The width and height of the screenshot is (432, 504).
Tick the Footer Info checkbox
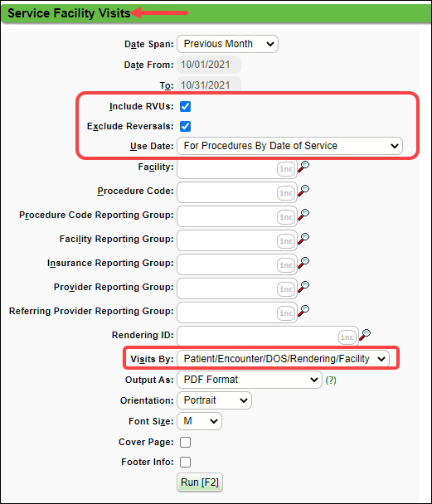[185, 463]
